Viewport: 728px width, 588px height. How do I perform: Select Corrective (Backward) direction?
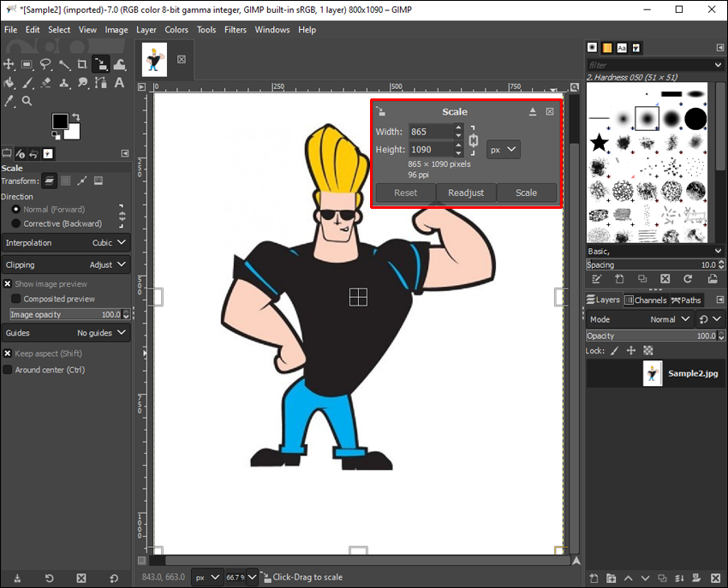[x=16, y=223]
